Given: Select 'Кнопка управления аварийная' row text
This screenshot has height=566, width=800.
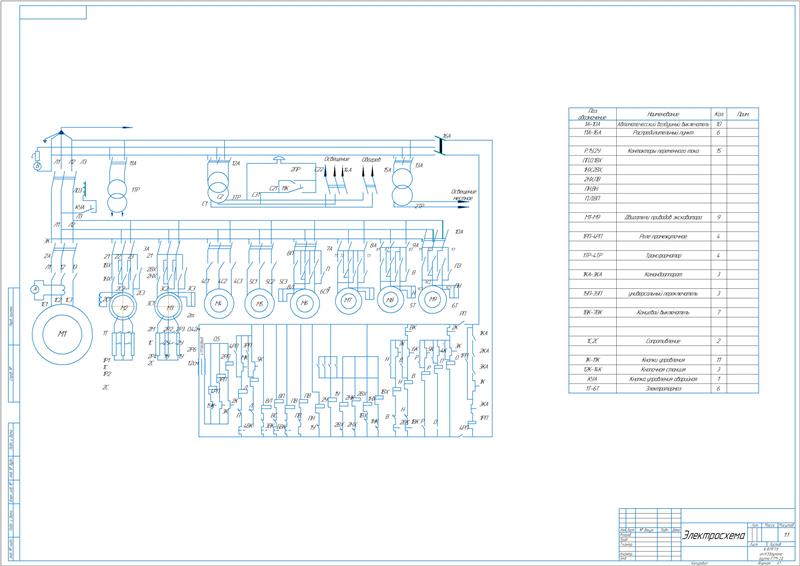Looking at the screenshot, I should [x=663, y=379].
